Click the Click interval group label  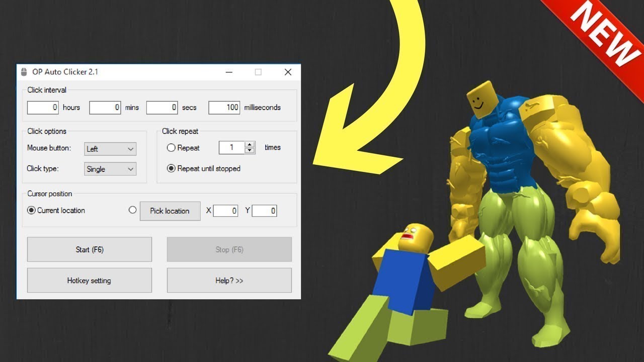click(47, 90)
